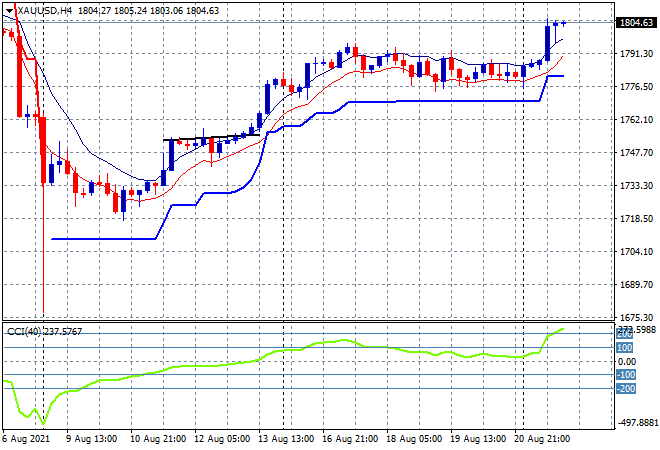Click the 1762.10 price axis label
This screenshot has height=450, width=660.
click(x=637, y=120)
